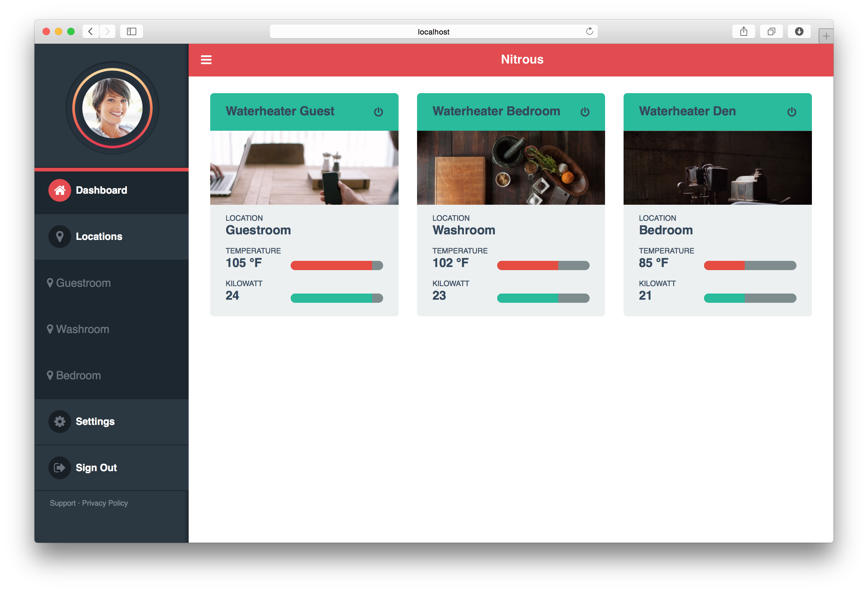This screenshot has height=592, width=868.
Task: Click the Guestroom temperature bar
Action: (x=337, y=265)
